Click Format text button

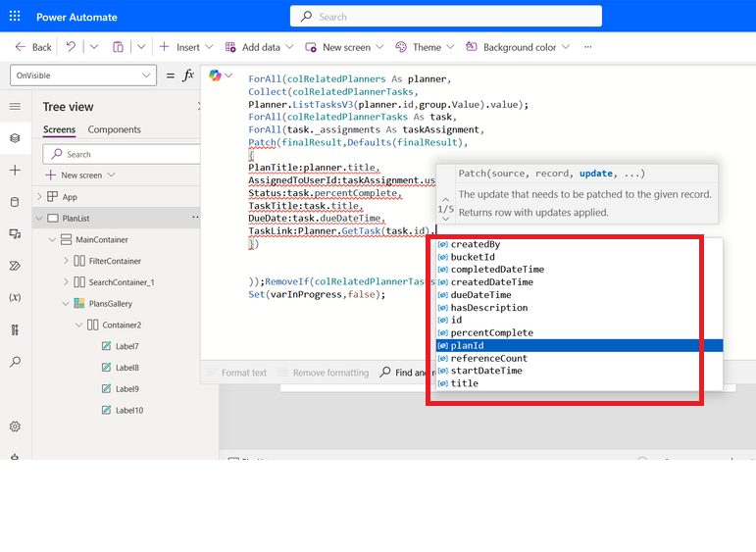click(236, 373)
